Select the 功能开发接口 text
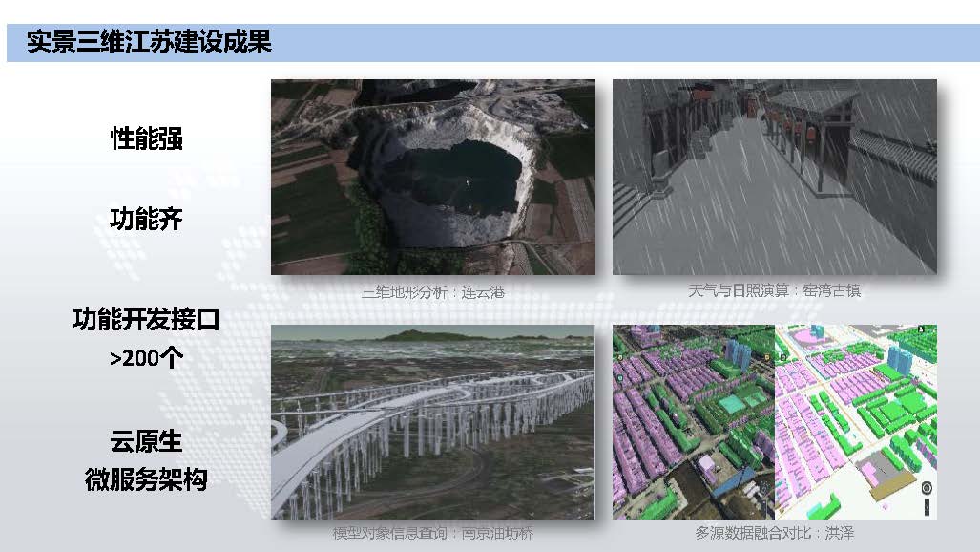 [146, 320]
